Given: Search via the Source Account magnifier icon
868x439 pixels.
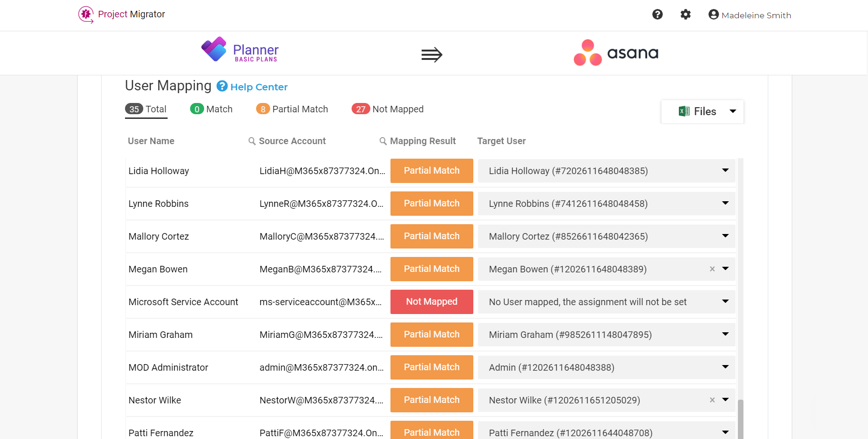Looking at the screenshot, I should (x=252, y=141).
